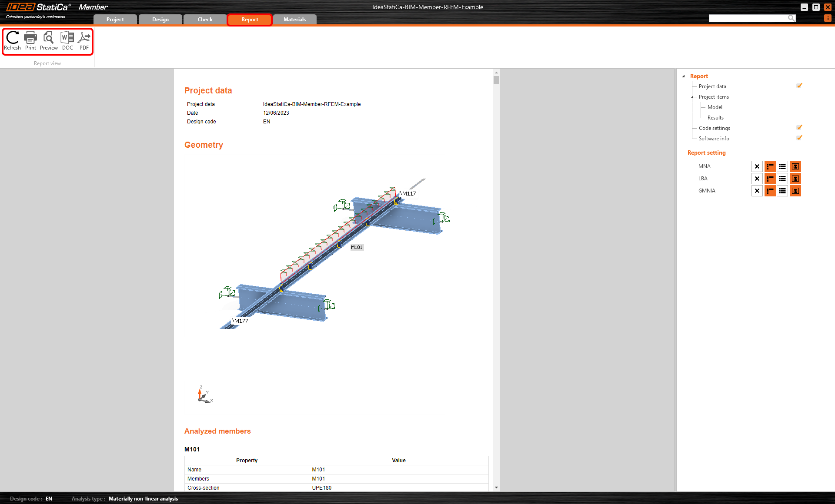This screenshot has height=504, width=835.
Task: Click the report scrollbar down arrow
Action: tap(496, 487)
